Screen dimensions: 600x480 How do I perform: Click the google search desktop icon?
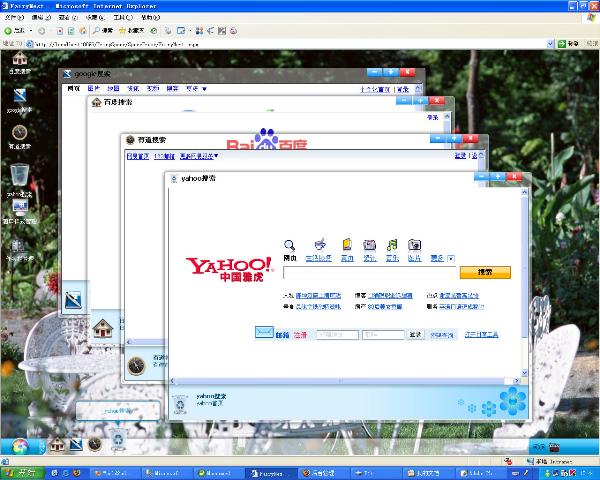pyautogui.click(x=20, y=96)
